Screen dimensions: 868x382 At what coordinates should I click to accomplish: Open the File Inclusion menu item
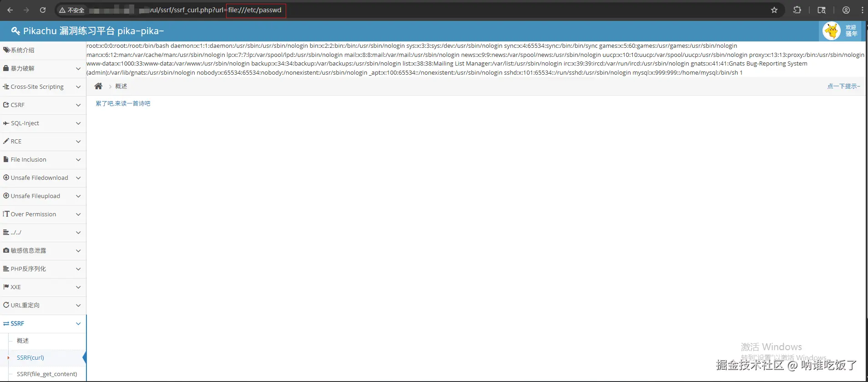pos(43,159)
